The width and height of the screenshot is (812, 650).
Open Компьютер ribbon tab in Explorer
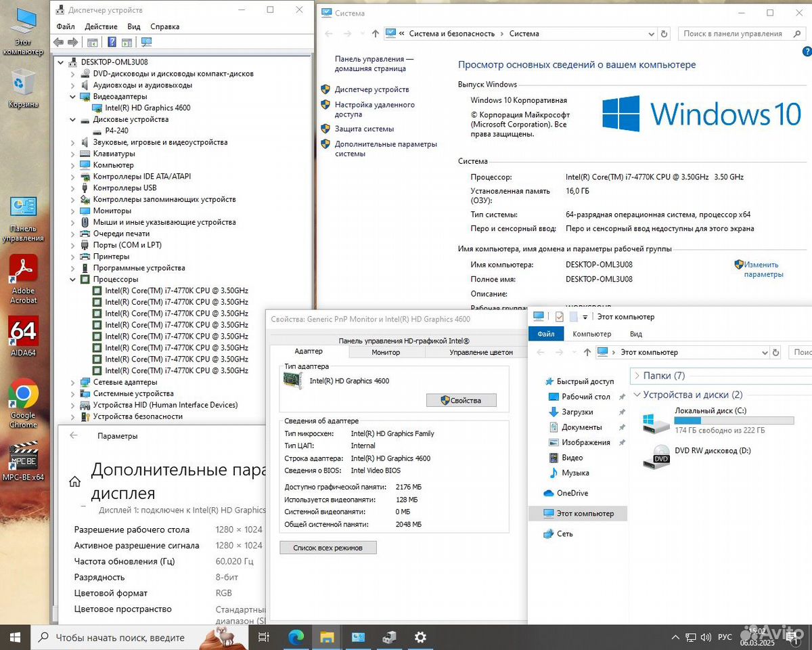(x=591, y=334)
